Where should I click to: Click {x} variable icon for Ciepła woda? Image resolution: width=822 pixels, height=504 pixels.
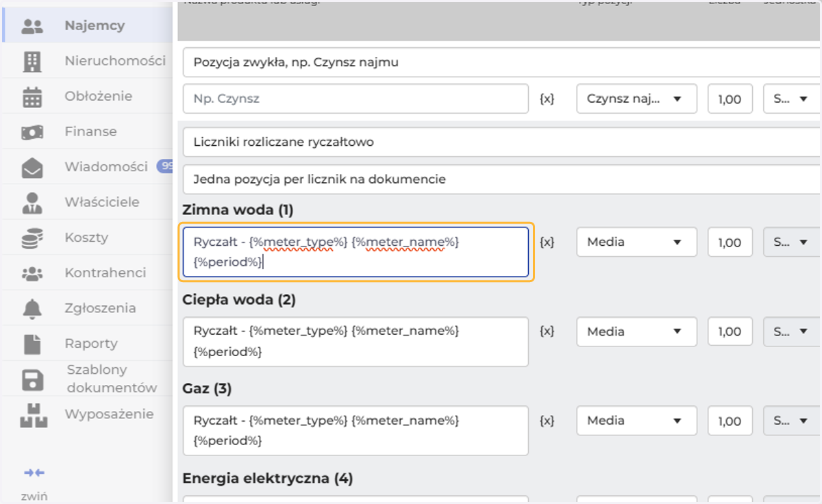coord(547,331)
